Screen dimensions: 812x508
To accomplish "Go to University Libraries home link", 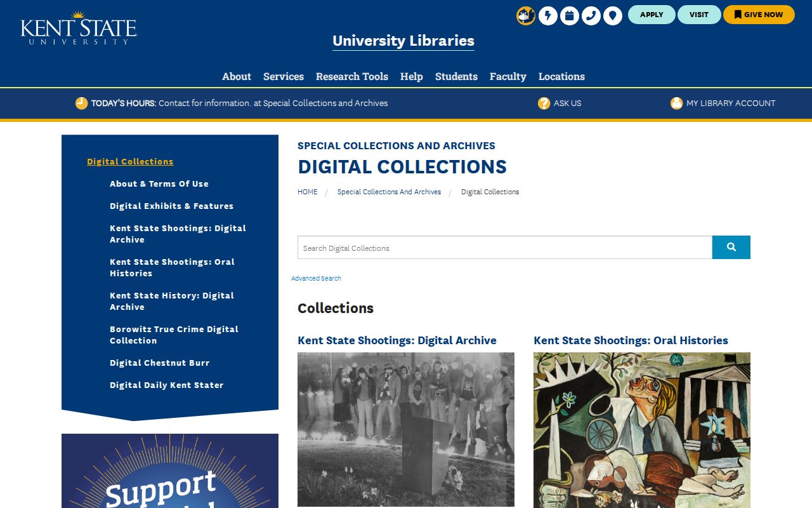I will click(x=403, y=41).
